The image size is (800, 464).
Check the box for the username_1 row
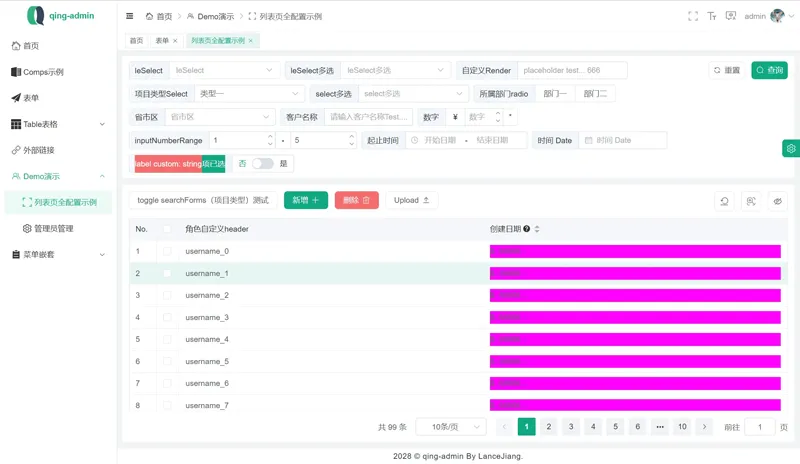point(167,273)
